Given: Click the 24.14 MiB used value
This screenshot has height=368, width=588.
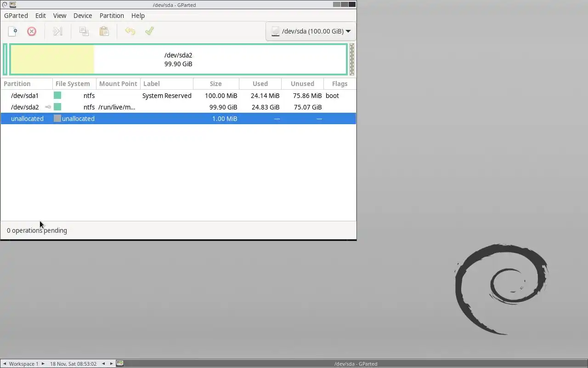Looking at the screenshot, I should pyautogui.click(x=265, y=96).
